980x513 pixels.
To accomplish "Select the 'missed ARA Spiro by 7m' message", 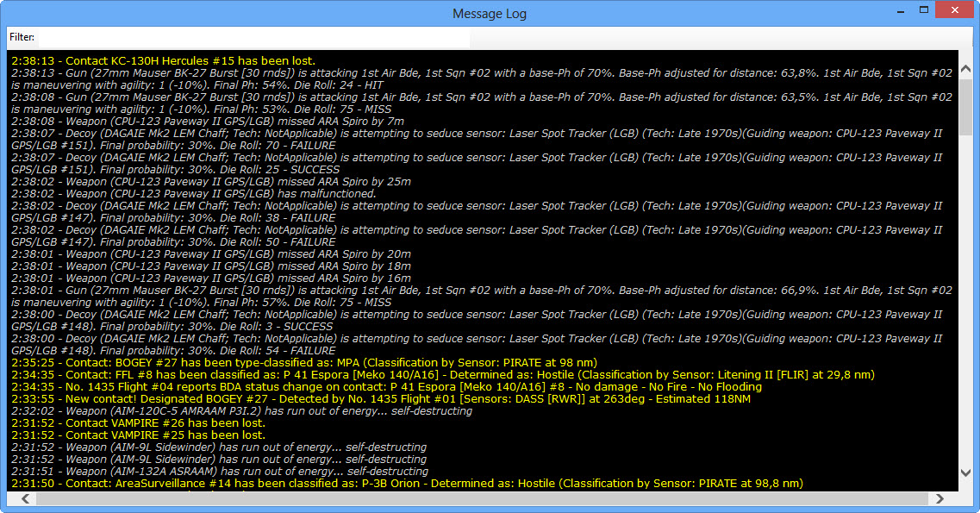I will [208, 122].
